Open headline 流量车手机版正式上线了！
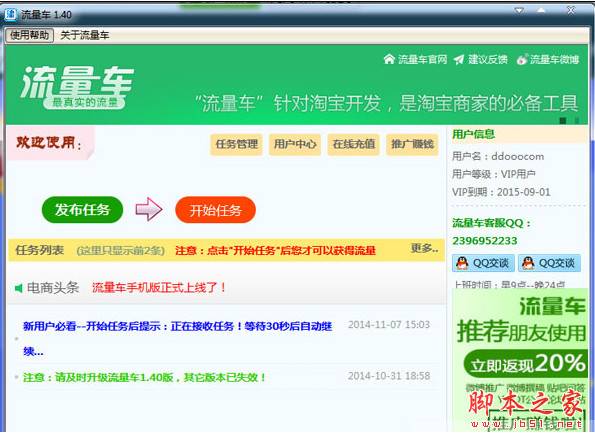This screenshot has height=435, width=595. pyautogui.click(x=159, y=288)
